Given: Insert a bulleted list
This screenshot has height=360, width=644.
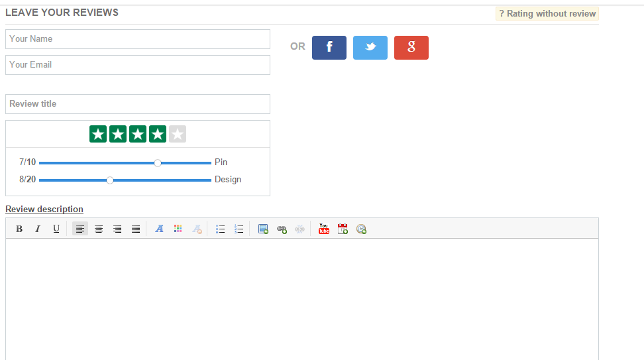Looking at the screenshot, I should click(220, 229).
